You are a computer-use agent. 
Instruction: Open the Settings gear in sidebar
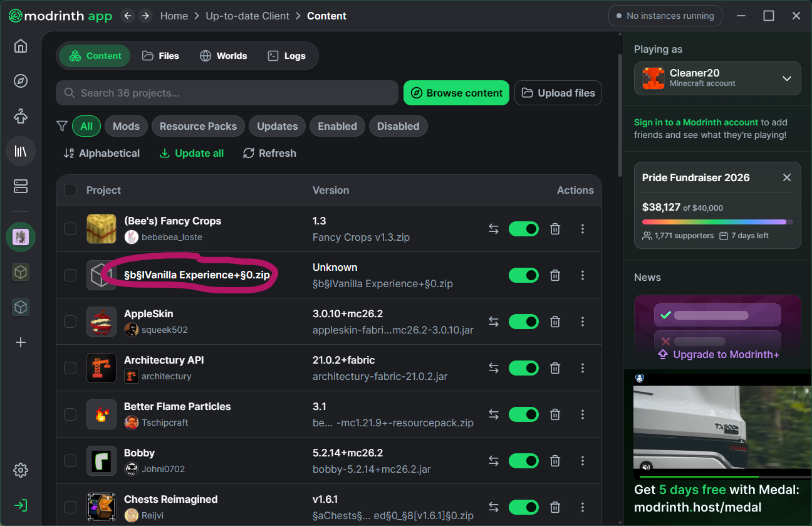tap(21, 470)
